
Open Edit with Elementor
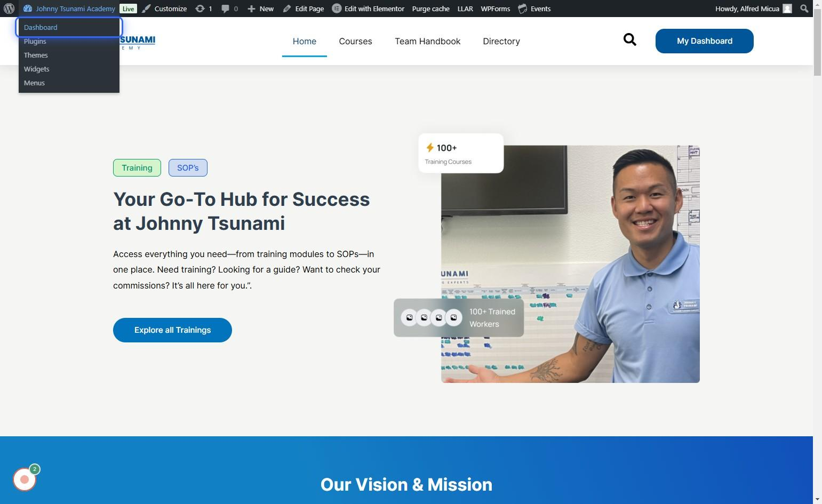pos(368,9)
